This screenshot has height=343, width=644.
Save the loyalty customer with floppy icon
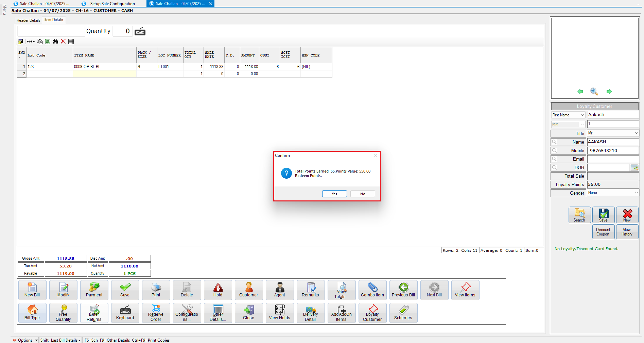(603, 215)
